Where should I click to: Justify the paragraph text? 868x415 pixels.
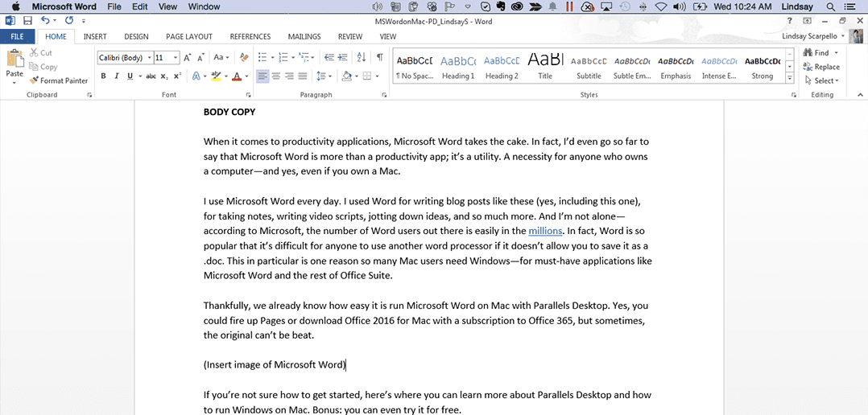[x=302, y=76]
